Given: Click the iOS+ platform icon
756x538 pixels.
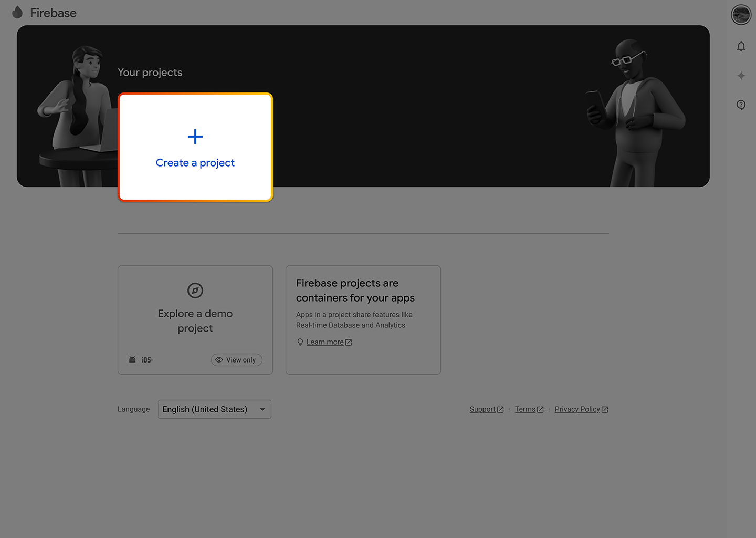Looking at the screenshot, I should (148, 360).
